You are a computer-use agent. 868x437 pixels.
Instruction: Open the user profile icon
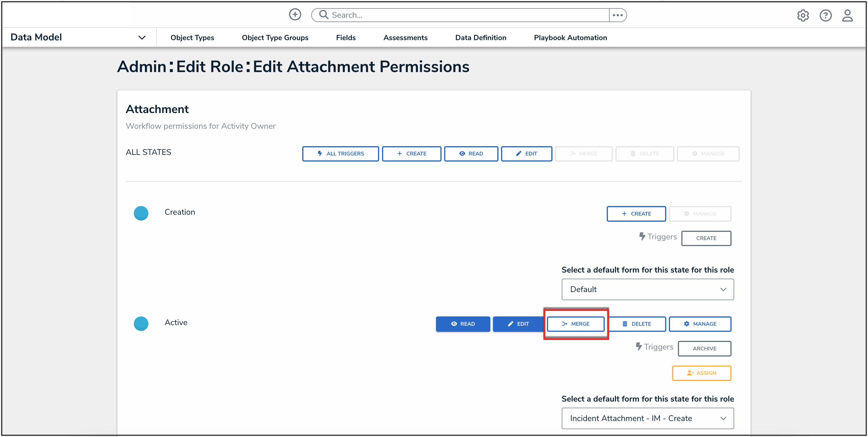847,15
